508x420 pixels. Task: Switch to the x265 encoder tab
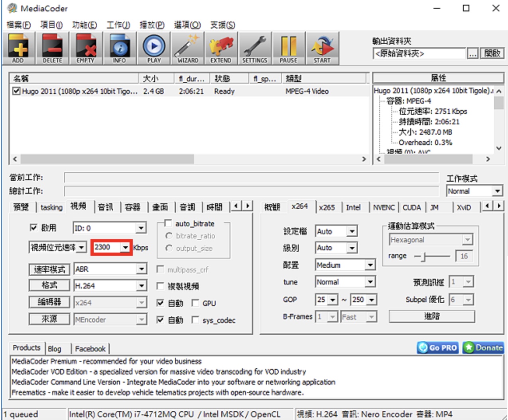[327, 207]
